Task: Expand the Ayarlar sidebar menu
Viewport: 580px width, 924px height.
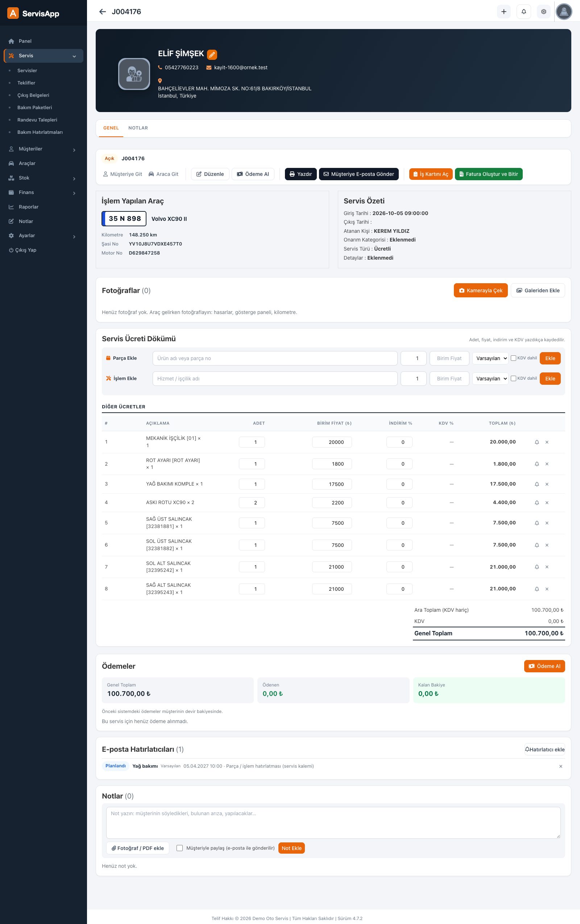Action: tap(43, 236)
